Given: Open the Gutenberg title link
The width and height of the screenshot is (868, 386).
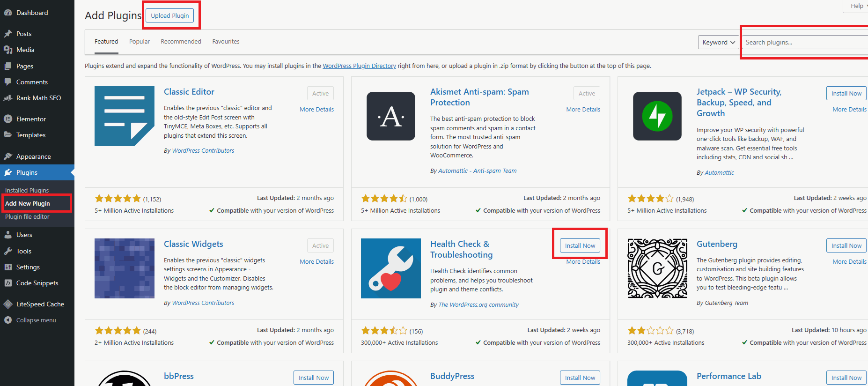Looking at the screenshot, I should click(717, 244).
